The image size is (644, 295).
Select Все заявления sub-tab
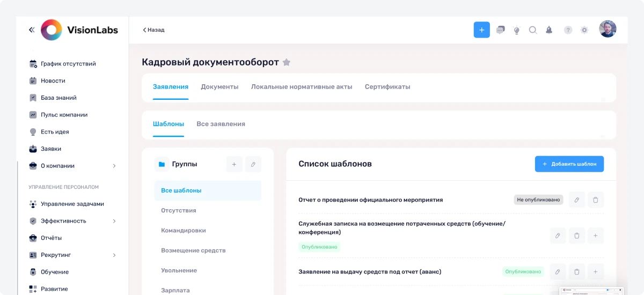tap(221, 124)
